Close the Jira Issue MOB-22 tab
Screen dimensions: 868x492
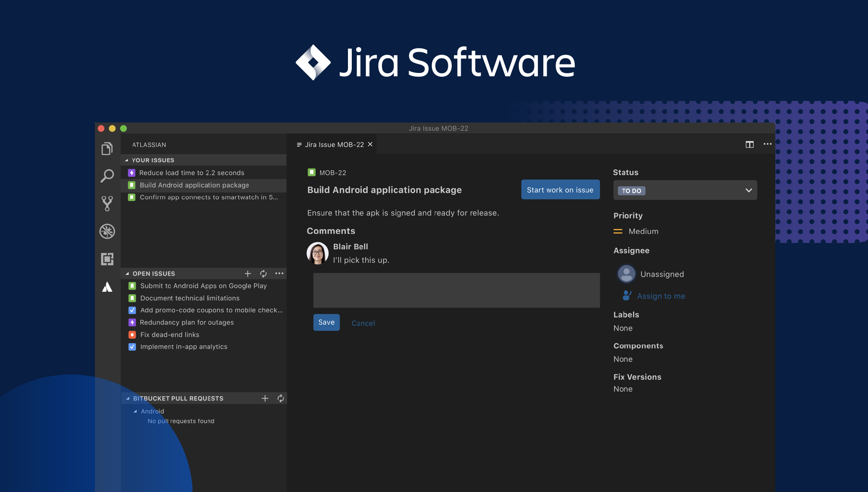click(370, 144)
